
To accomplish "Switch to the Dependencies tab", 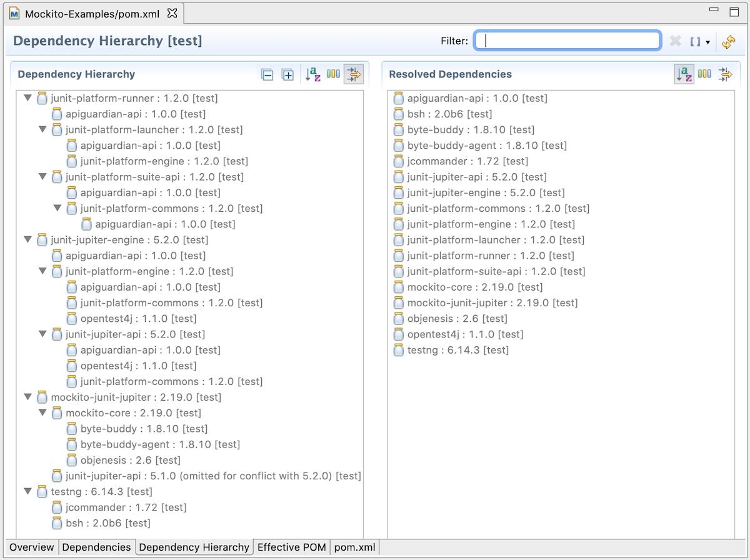I will pos(97,547).
